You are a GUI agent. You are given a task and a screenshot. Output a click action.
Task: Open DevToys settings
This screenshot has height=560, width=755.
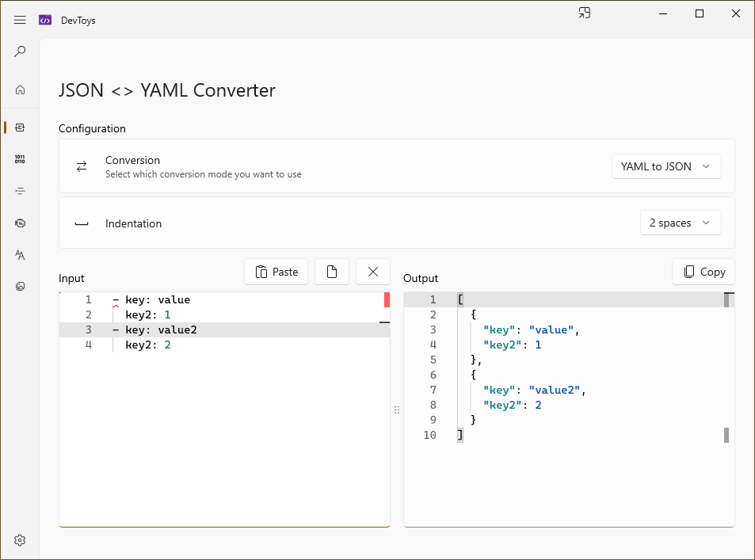tap(20, 539)
